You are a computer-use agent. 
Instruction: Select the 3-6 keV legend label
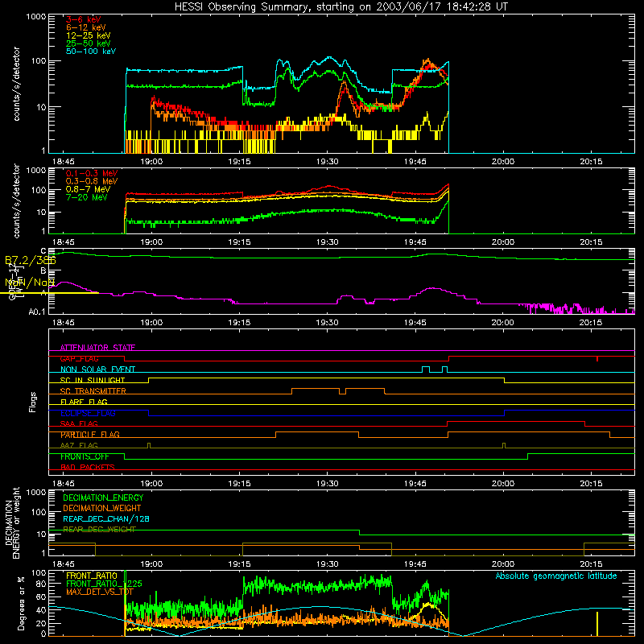coord(84,19)
